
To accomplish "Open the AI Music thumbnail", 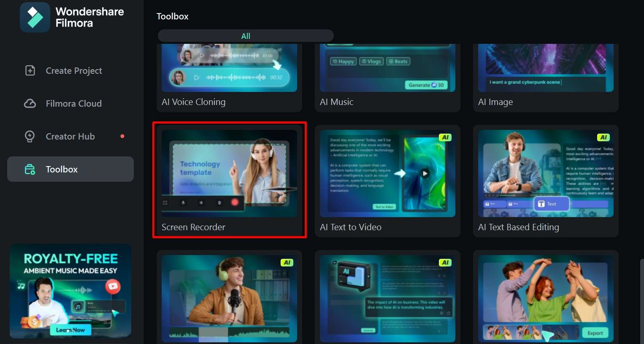I will coord(387,68).
